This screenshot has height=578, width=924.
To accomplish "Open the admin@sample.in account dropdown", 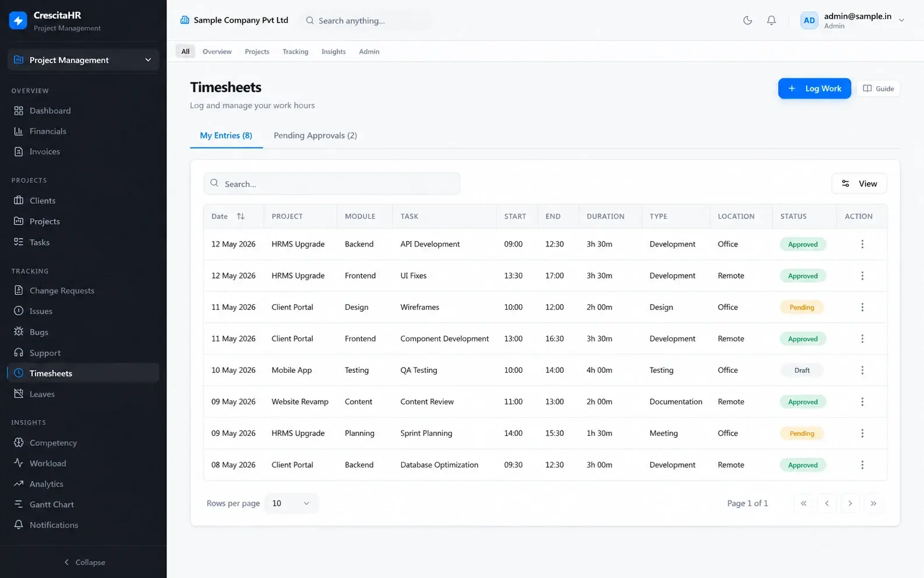I will [853, 20].
